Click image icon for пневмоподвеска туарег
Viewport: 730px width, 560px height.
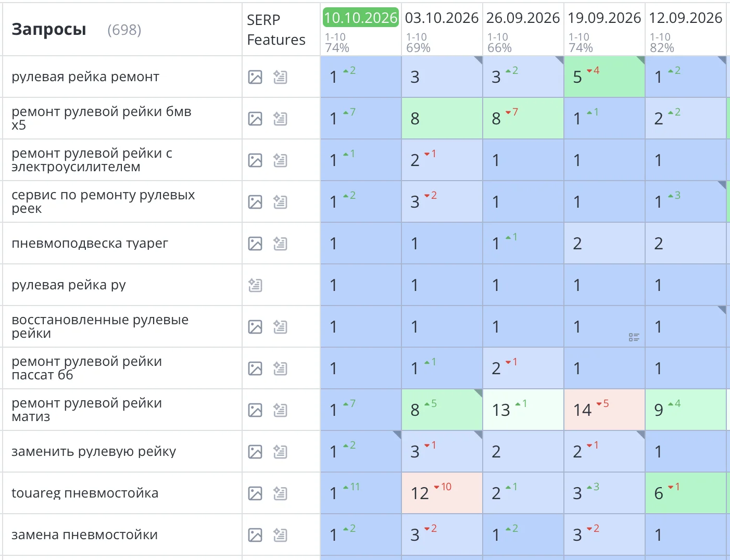coord(255,244)
